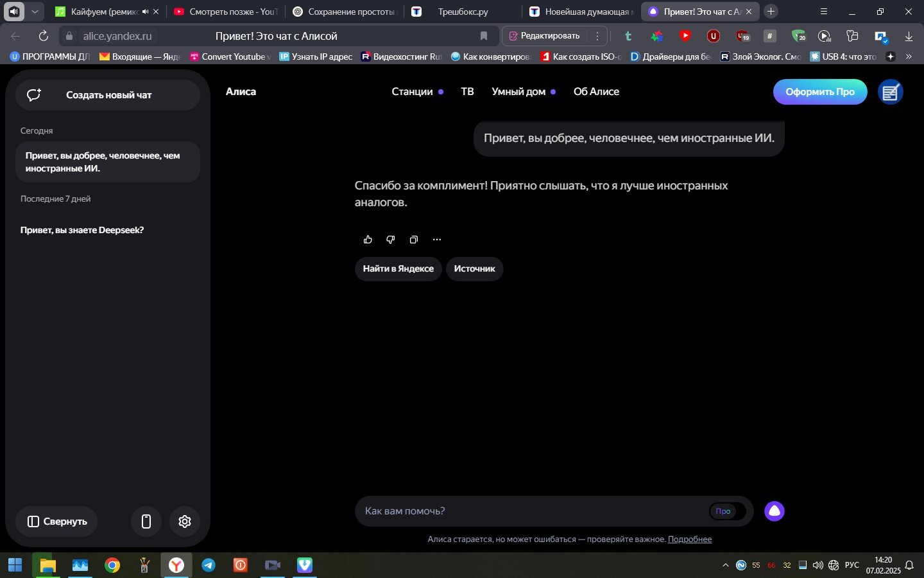Collapse sidebar with Свернуть button

pos(56,521)
